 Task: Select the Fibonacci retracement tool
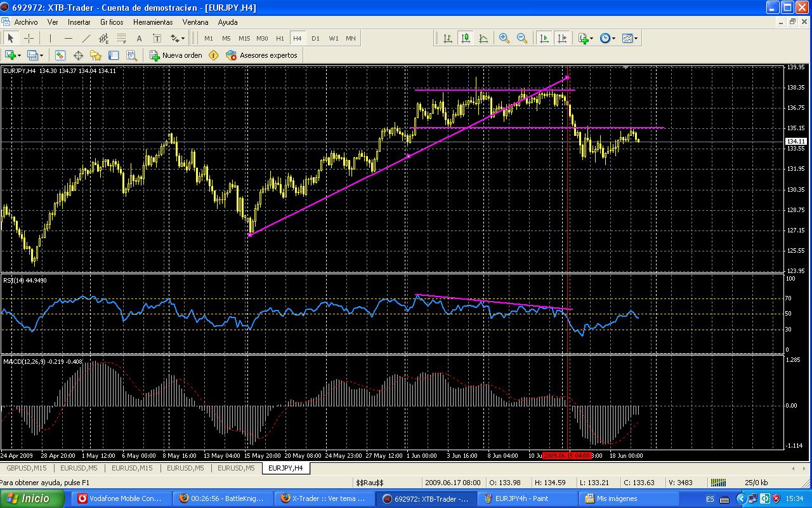coord(122,38)
